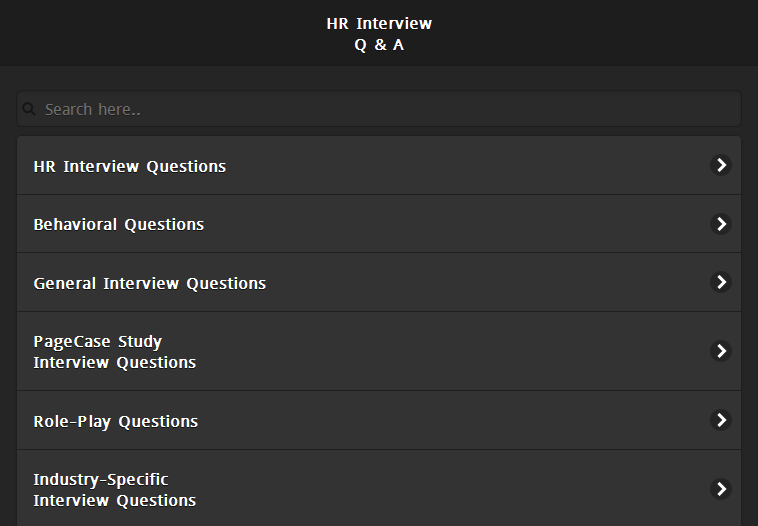The height and width of the screenshot is (526, 758).
Task: Click the chevron next to General Interview Questions
Action: (x=720, y=282)
